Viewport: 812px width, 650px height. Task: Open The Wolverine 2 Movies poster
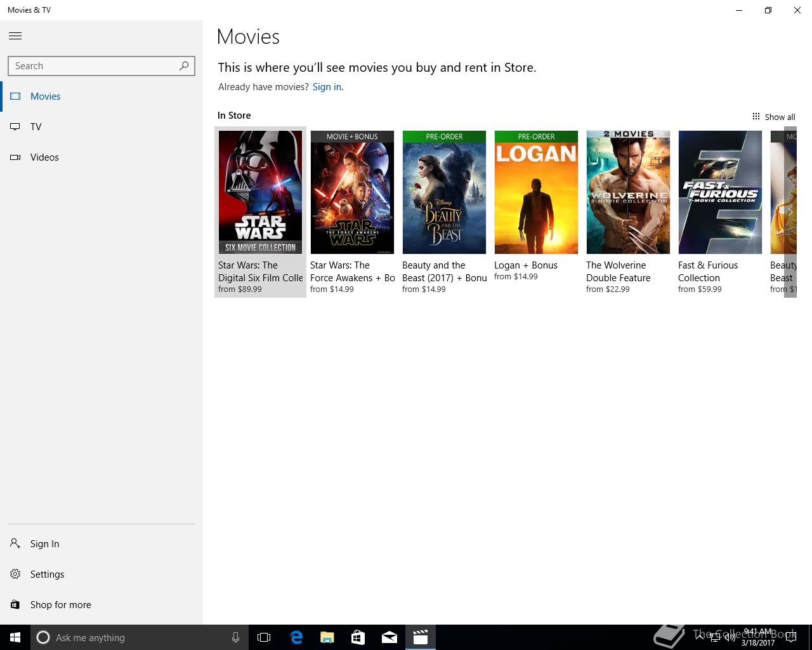[628, 192]
